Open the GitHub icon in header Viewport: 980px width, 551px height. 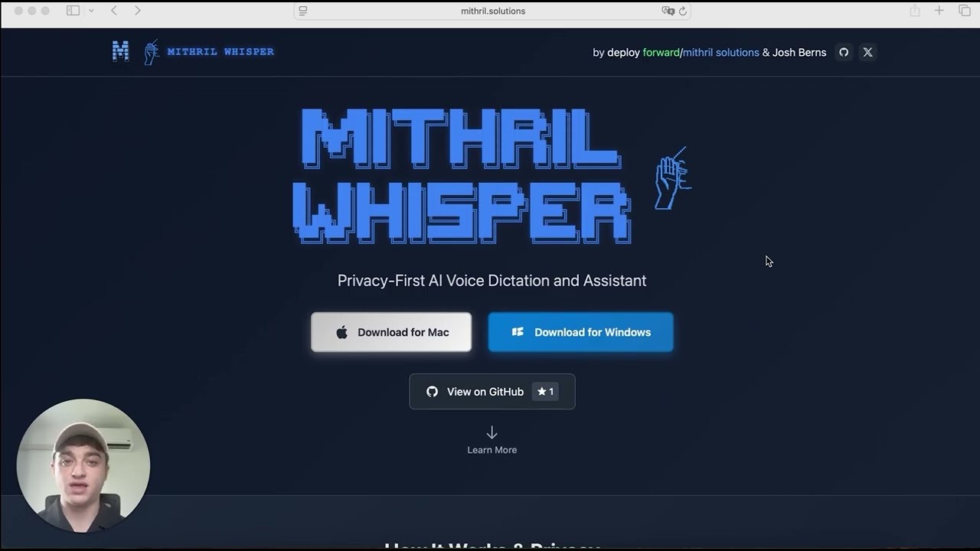click(844, 52)
